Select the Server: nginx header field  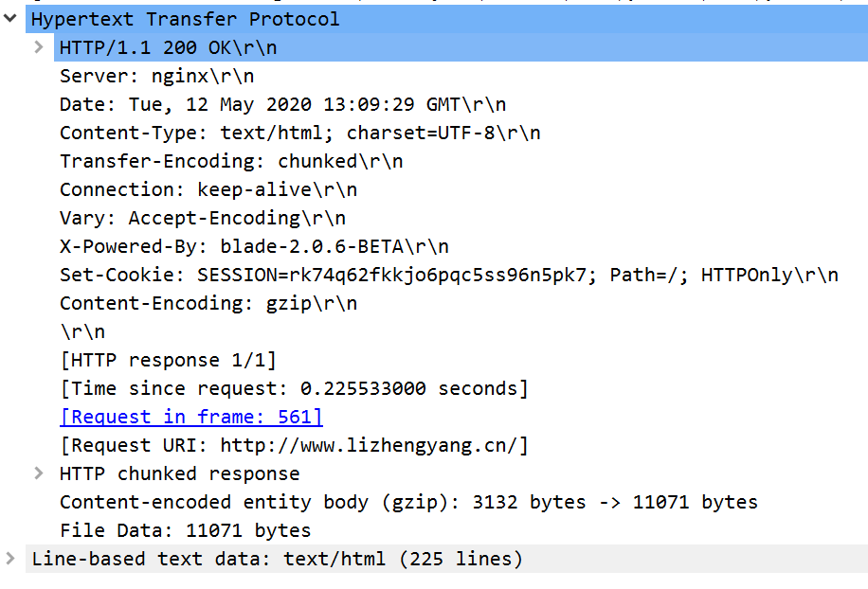click(152, 76)
